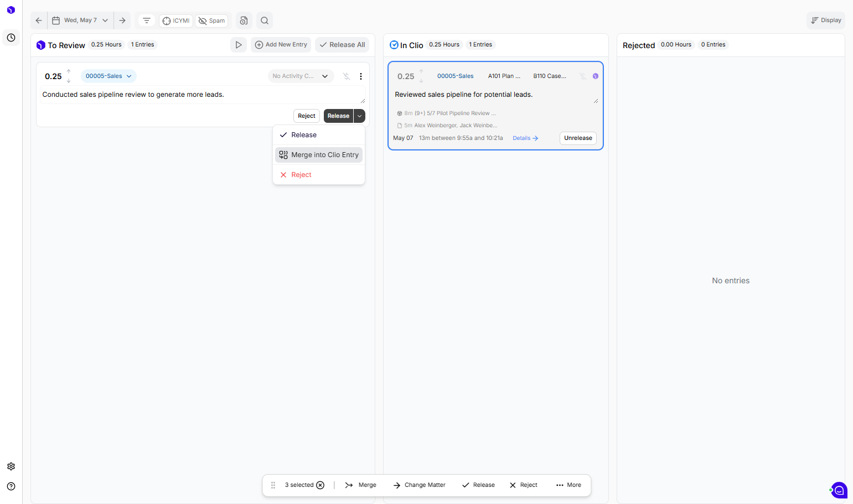Image resolution: width=853 pixels, height=504 pixels.
Task: Select Release in the dropdown menu
Action: click(x=319, y=135)
